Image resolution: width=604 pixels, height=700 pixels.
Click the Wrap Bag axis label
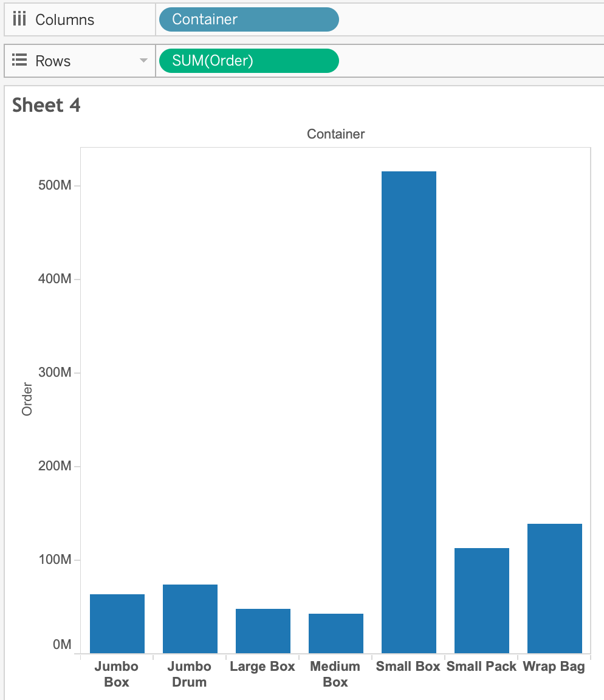click(554, 667)
